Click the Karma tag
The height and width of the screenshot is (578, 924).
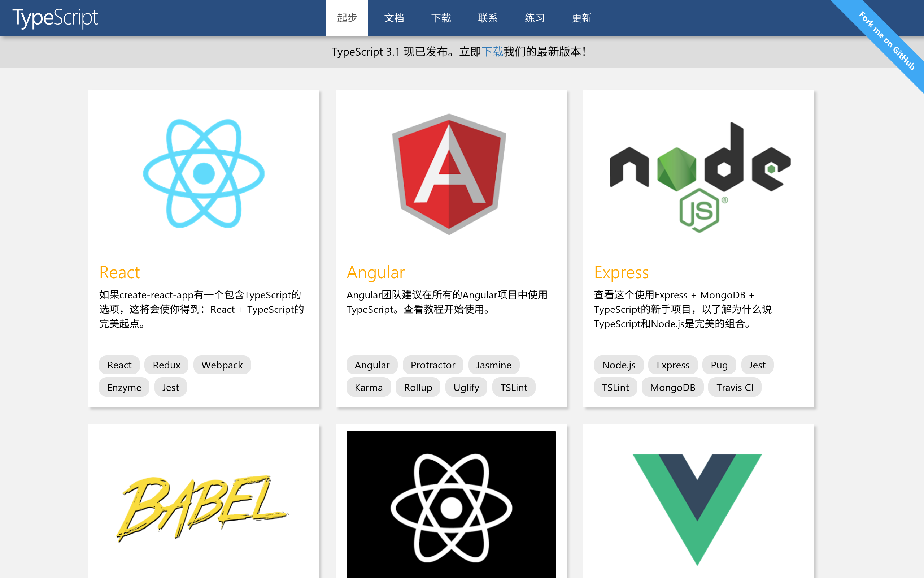(x=369, y=387)
